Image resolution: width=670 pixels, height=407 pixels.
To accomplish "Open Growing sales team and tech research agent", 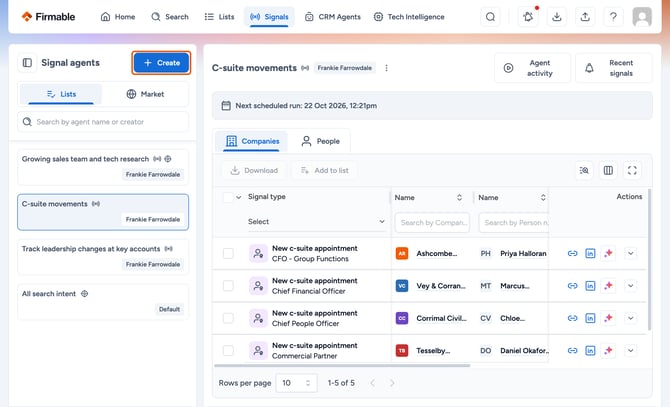I will [103, 167].
